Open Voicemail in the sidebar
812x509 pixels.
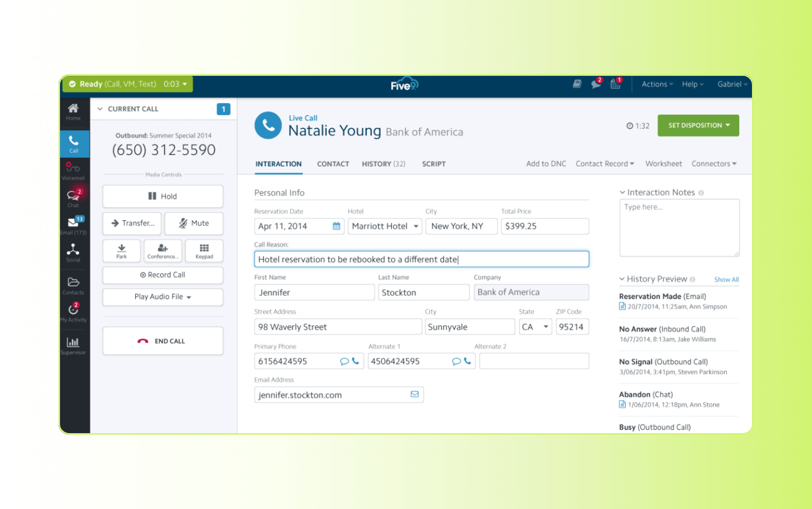click(x=73, y=171)
